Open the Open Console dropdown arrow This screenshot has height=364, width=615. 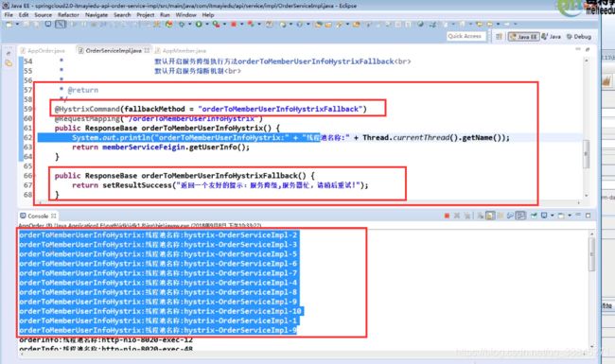[x=570, y=216]
